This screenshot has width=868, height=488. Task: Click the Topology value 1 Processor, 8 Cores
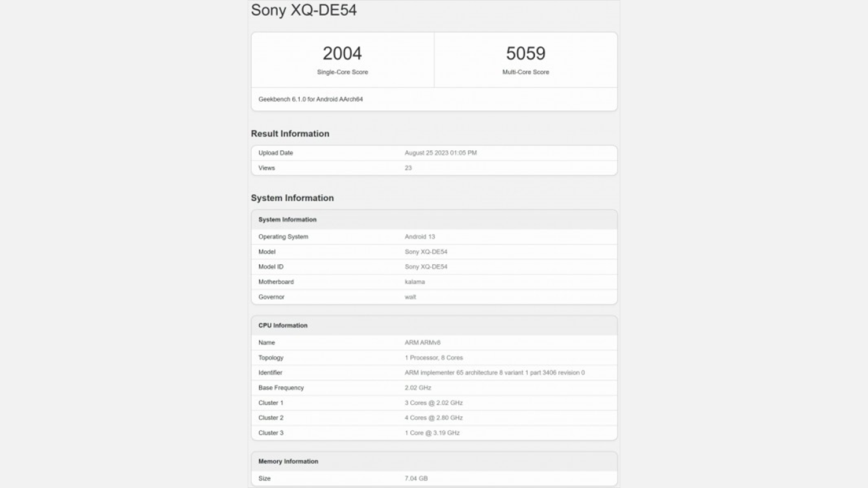tap(433, 358)
